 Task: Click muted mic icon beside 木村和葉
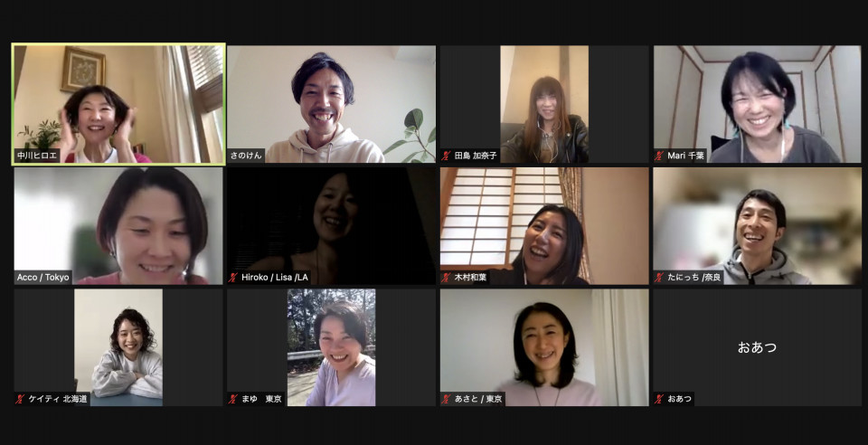[x=446, y=278]
